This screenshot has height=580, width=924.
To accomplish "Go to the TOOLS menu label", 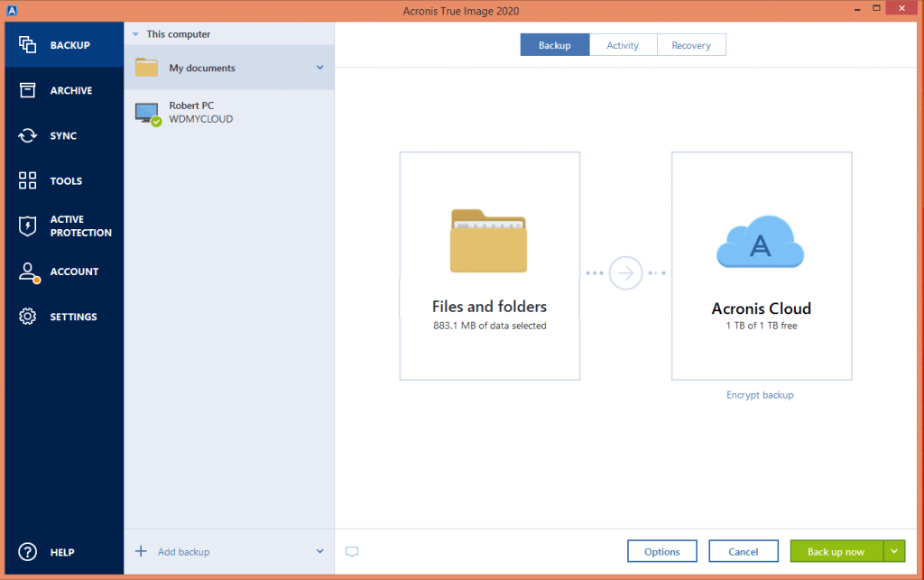I will 66,180.
